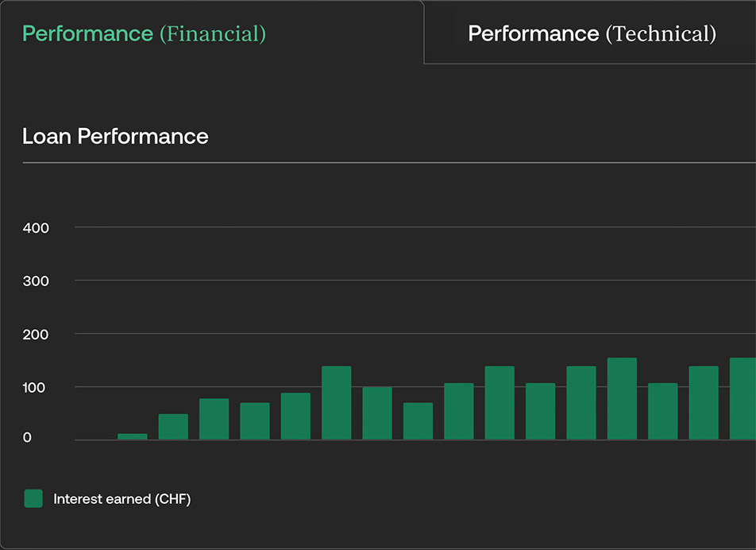Select the third bar from the left
The height and width of the screenshot is (550, 756).
214,419
